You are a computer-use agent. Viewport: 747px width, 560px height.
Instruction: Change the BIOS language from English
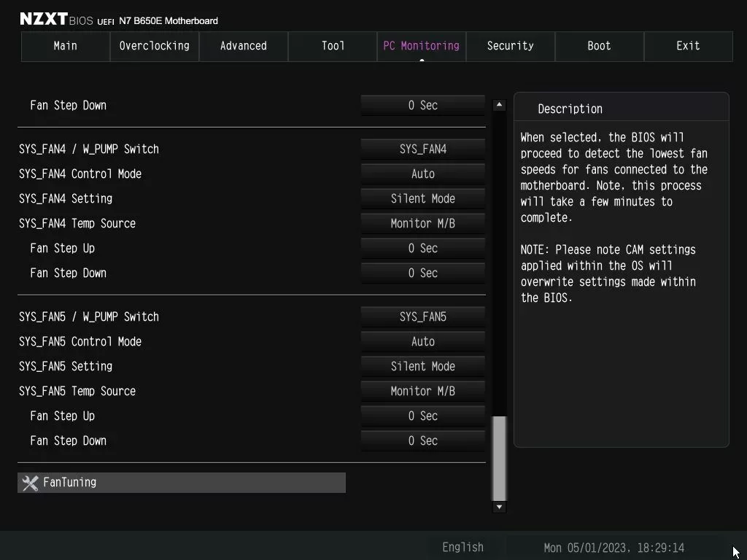tap(462, 547)
